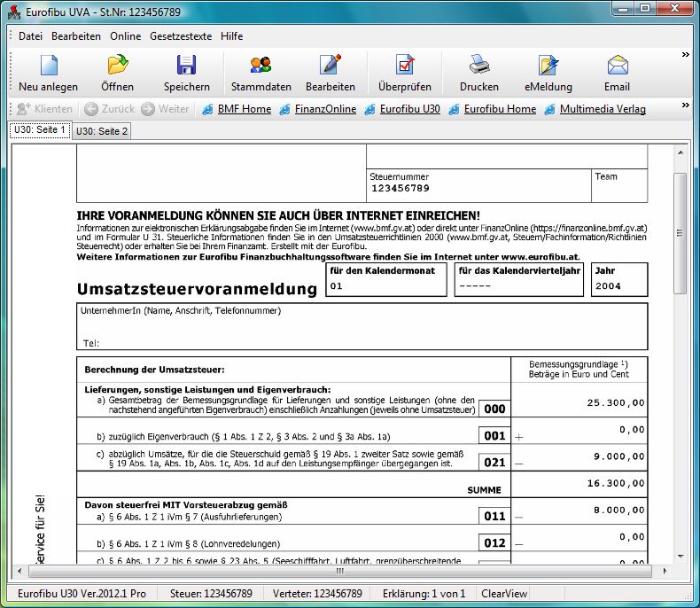Send via the Email envelope icon
The image size is (700, 608).
(618, 66)
